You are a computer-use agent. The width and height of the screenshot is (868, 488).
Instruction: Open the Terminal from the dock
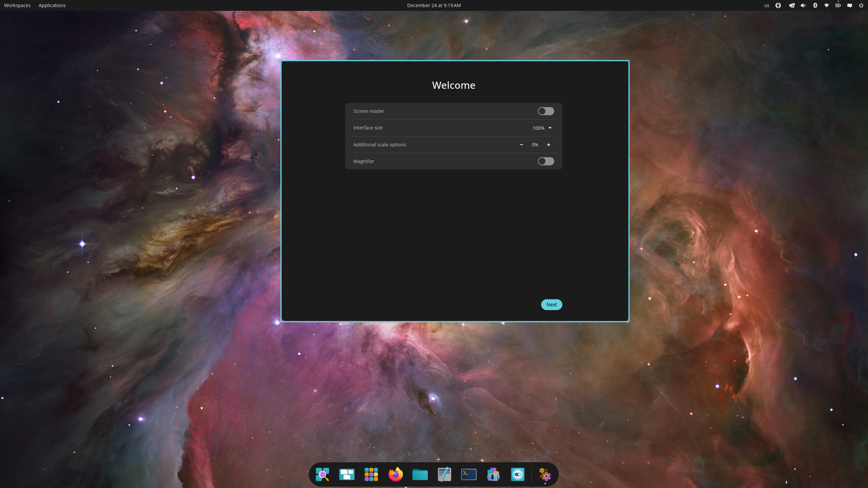(x=468, y=474)
